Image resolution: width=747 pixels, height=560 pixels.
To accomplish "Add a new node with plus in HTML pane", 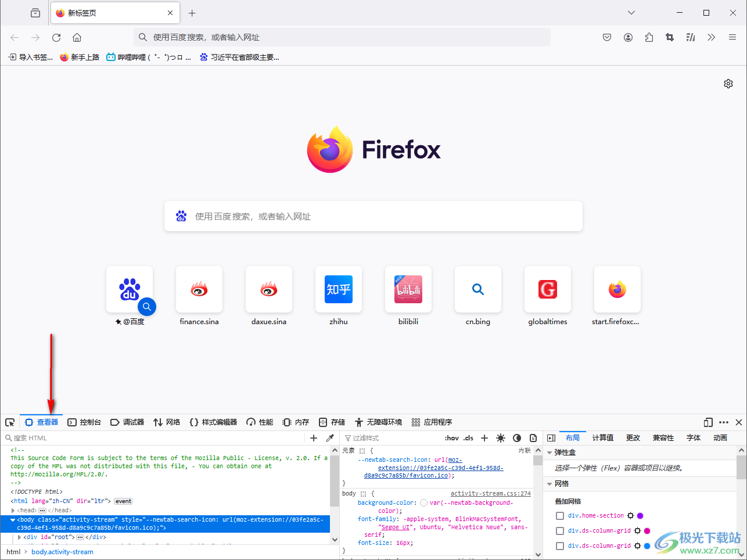I will 314,438.
